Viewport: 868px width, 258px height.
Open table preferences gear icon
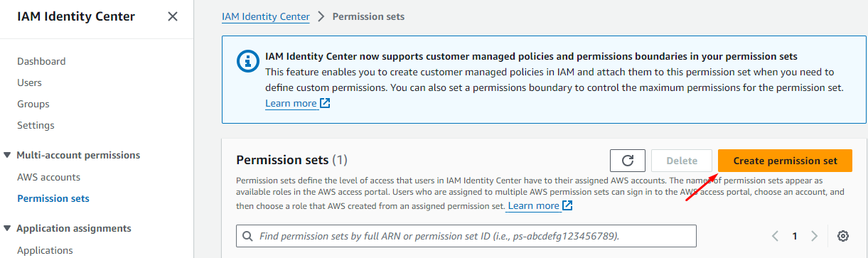pyautogui.click(x=843, y=236)
